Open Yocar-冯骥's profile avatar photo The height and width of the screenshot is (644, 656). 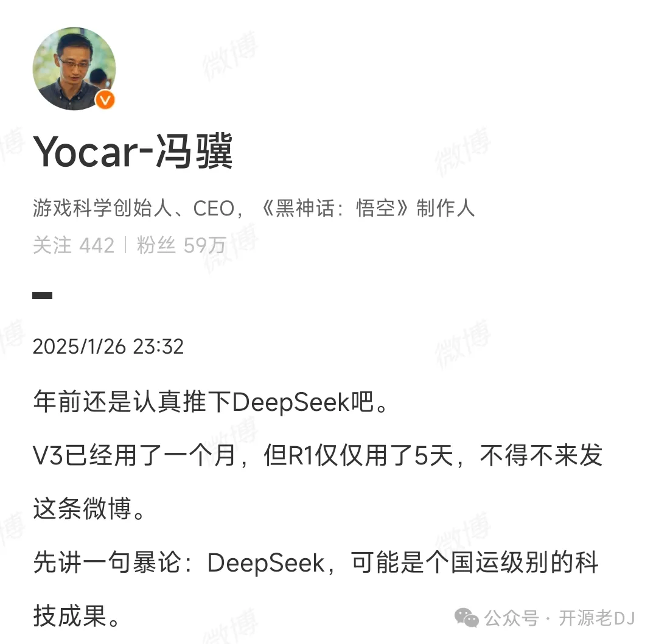(74, 69)
